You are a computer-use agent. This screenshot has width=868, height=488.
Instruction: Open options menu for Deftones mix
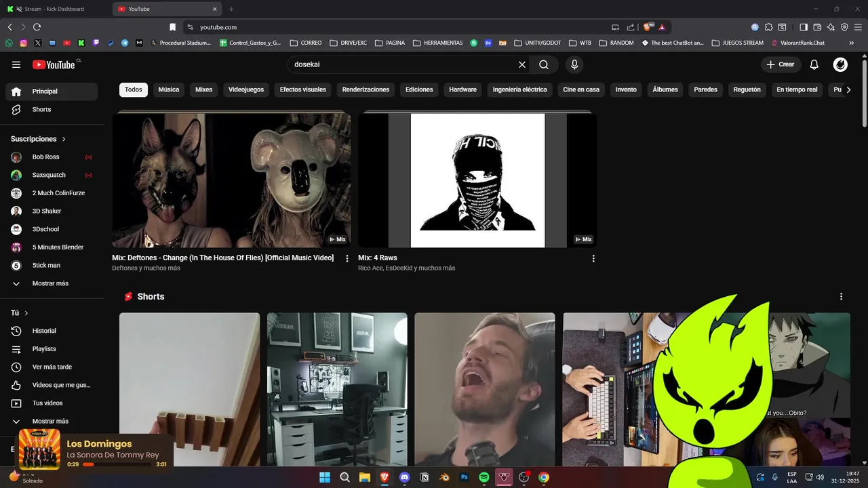point(347,258)
